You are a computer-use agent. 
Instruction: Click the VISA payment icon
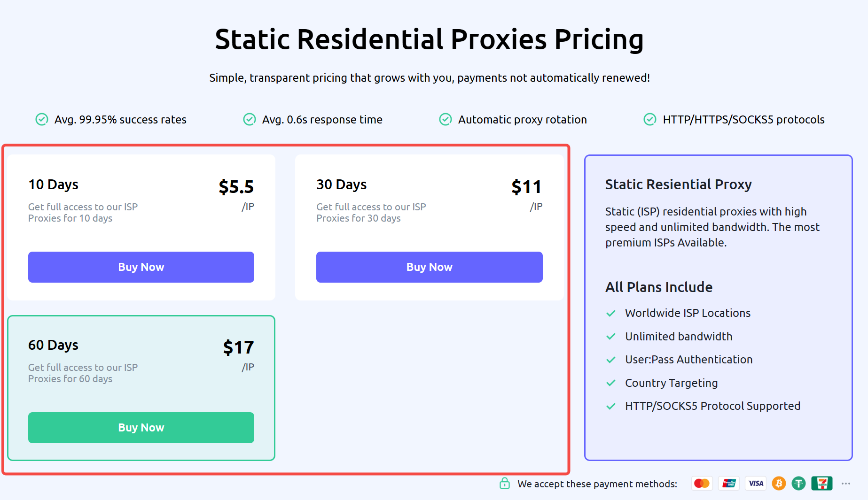point(756,484)
